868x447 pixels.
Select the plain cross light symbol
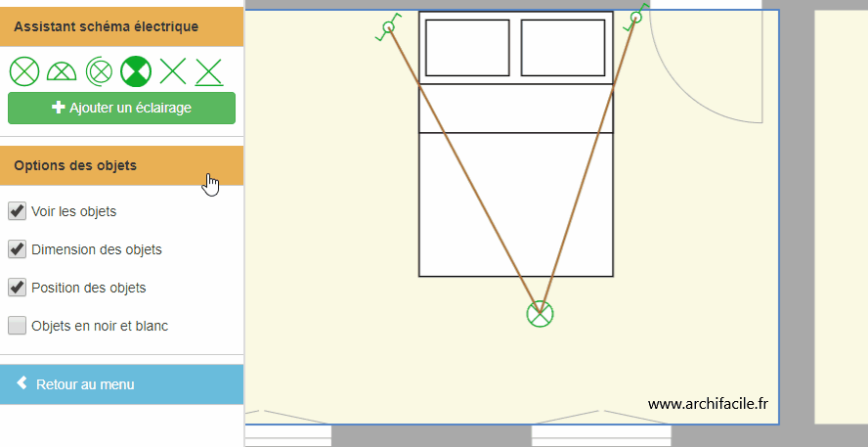(x=173, y=70)
